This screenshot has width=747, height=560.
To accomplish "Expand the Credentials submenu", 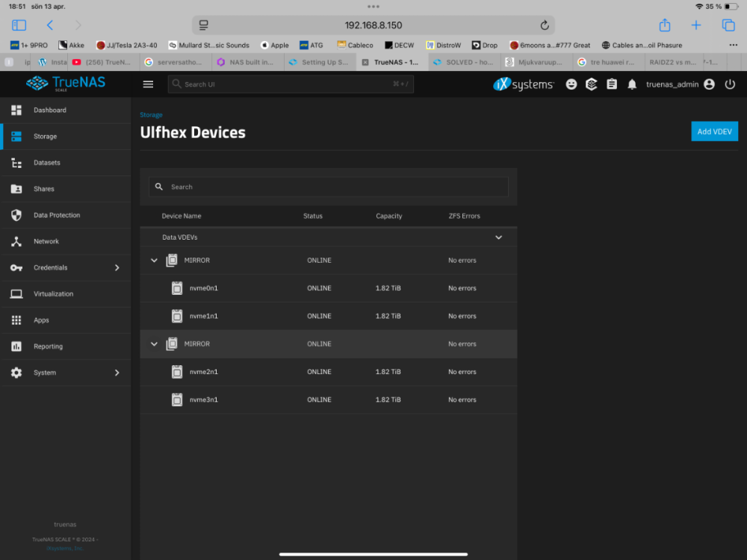I will coord(117,267).
